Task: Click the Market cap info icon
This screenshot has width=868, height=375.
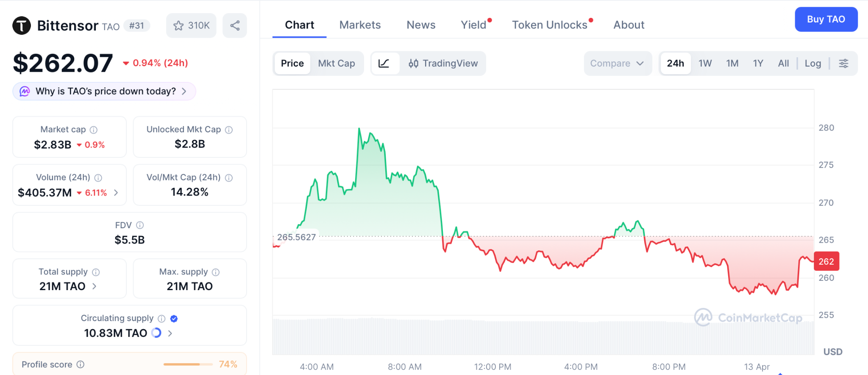Action: point(94,130)
